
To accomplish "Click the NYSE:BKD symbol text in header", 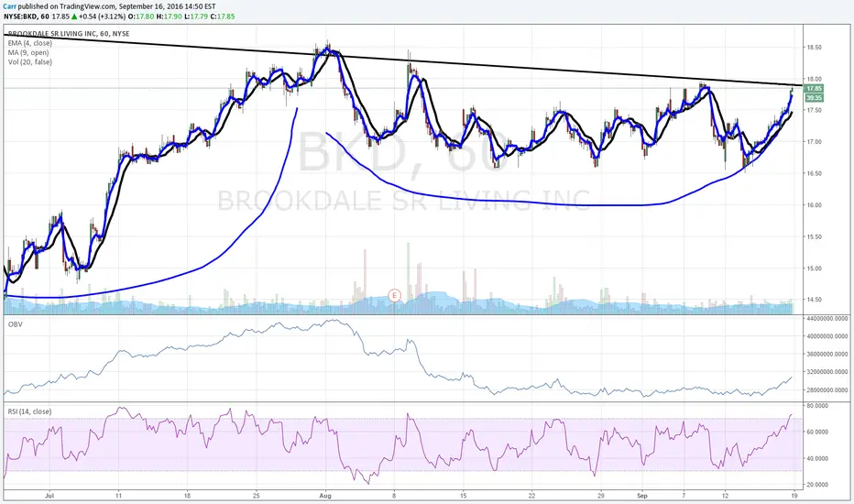I will tap(20, 16).
